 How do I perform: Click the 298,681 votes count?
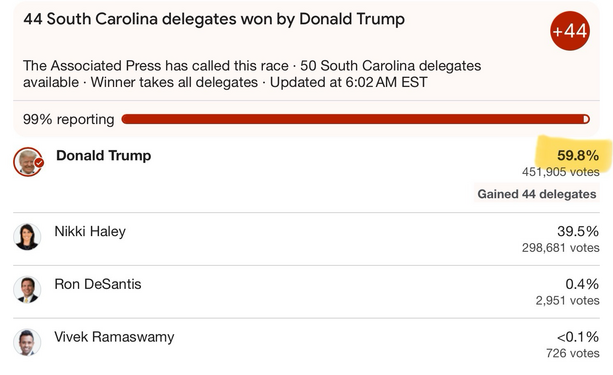tap(561, 248)
